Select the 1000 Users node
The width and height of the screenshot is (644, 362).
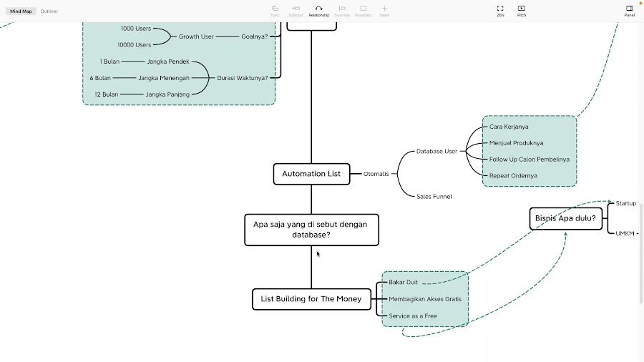pos(135,29)
